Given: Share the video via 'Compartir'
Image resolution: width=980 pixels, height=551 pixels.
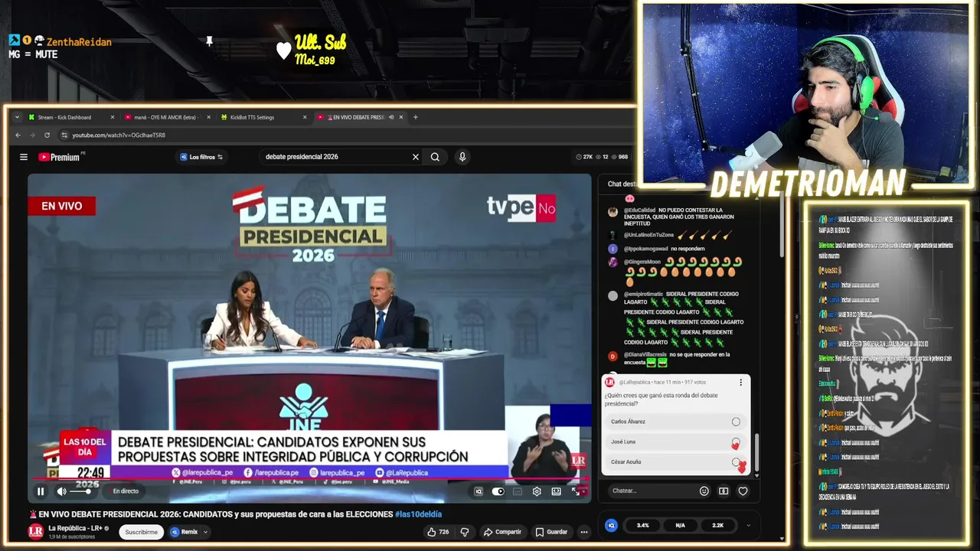Looking at the screenshot, I should coord(502,532).
